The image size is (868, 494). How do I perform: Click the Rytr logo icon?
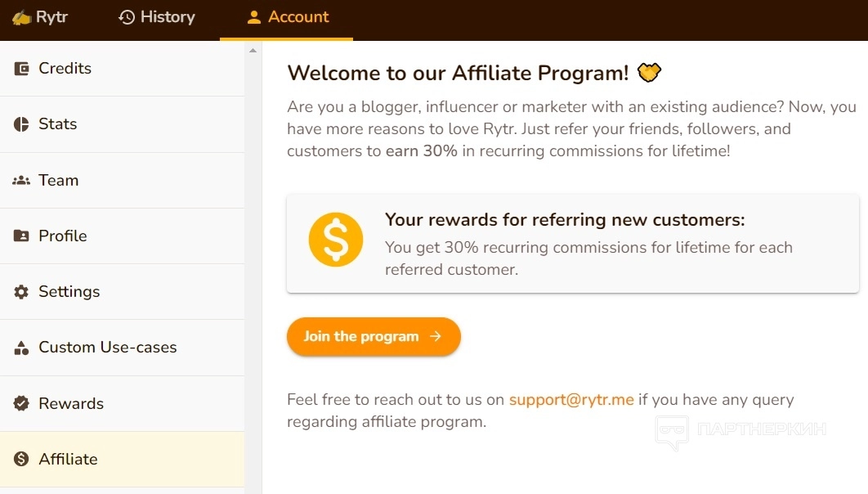21,17
